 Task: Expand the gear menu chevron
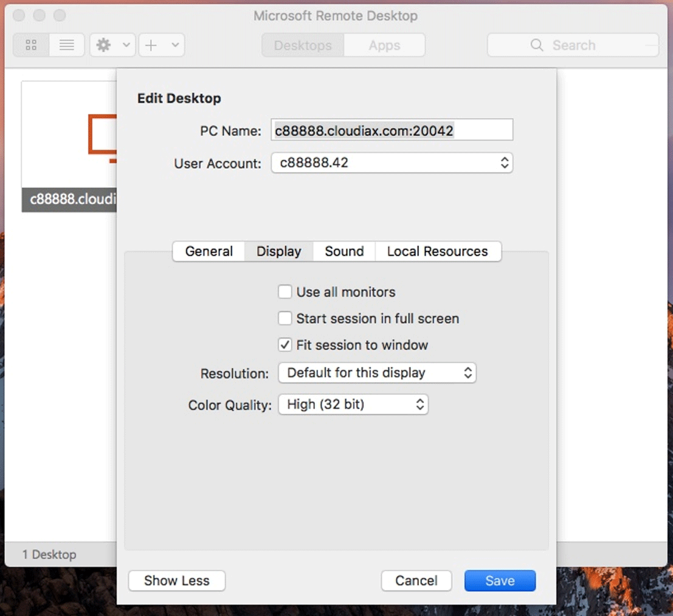point(126,44)
